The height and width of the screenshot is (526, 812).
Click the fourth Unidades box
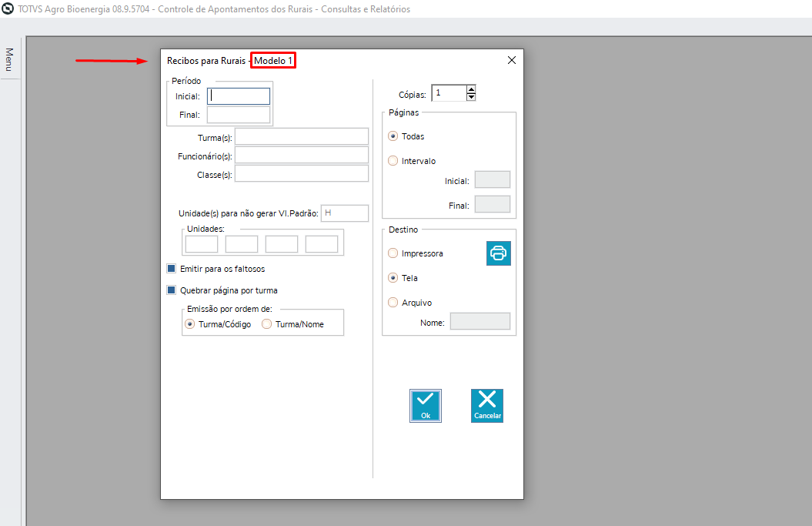322,244
